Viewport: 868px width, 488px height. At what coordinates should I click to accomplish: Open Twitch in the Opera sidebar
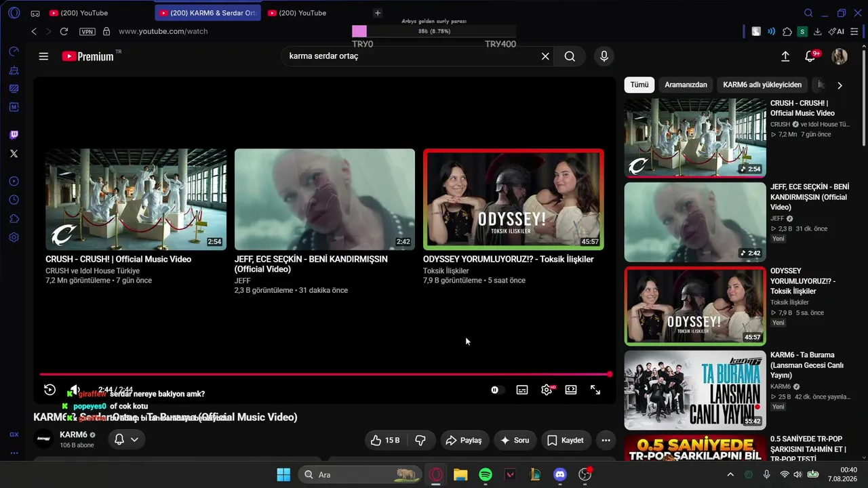click(14, 135)
